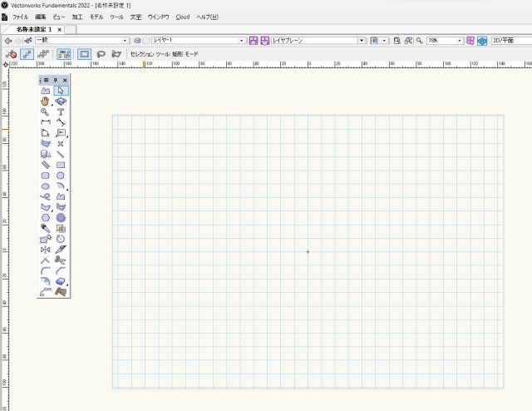This screenshot has width=532, height=411.
Task: Open the 2D/平面 view selector
Action: [x=510, y=39]
